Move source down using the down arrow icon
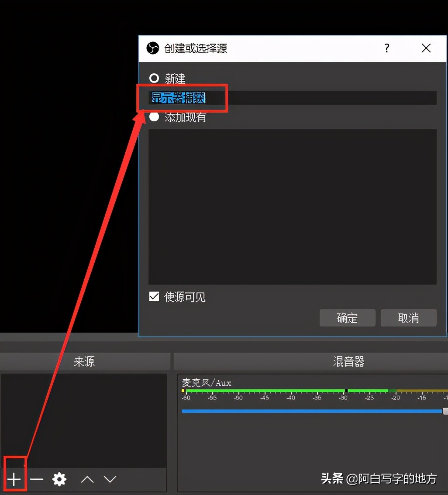This screenshot has width=448, height=495. tap(110, 479)
